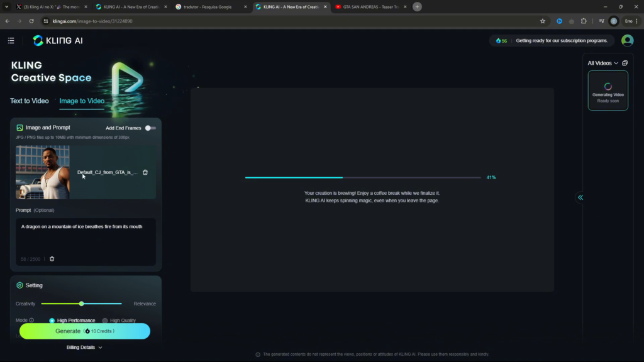The height and width of the screenshot is (362, 644).
Task: Delete the uploaded CJ image file
Action: pos(145,172)
